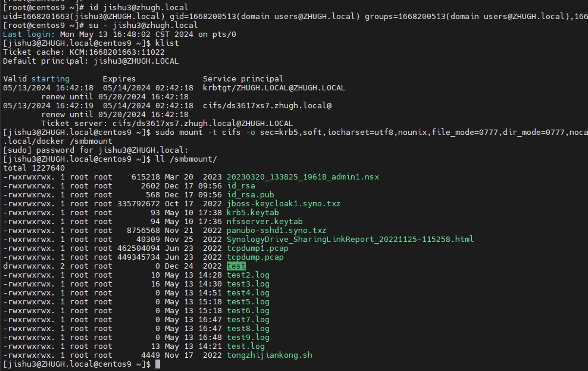This screenshot has height=371, width=588.
Task: Click the test2.log file name
Action: [x=248, y=275]
